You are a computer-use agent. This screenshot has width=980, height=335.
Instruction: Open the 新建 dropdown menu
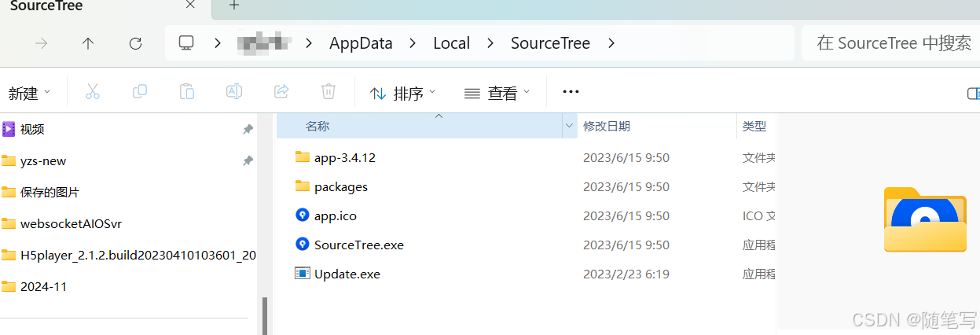click(29, 93)
